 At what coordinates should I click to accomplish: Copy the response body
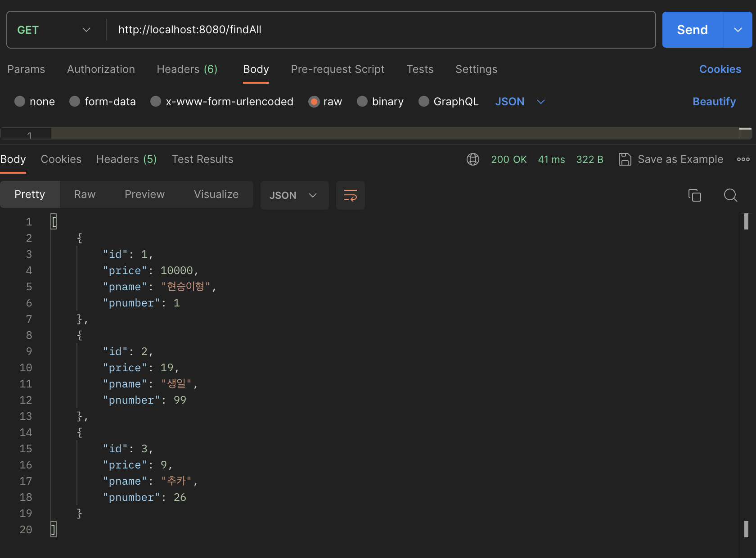(x=694, y=195)
